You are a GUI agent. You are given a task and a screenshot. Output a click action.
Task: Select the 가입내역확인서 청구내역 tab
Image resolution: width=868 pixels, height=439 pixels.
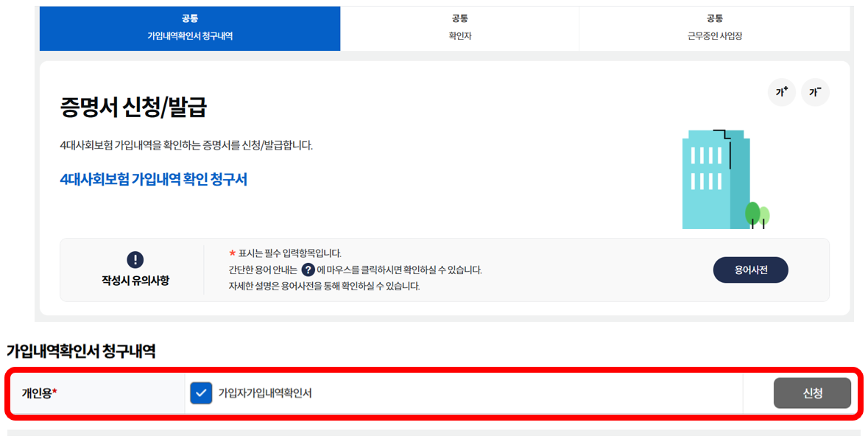189,25
